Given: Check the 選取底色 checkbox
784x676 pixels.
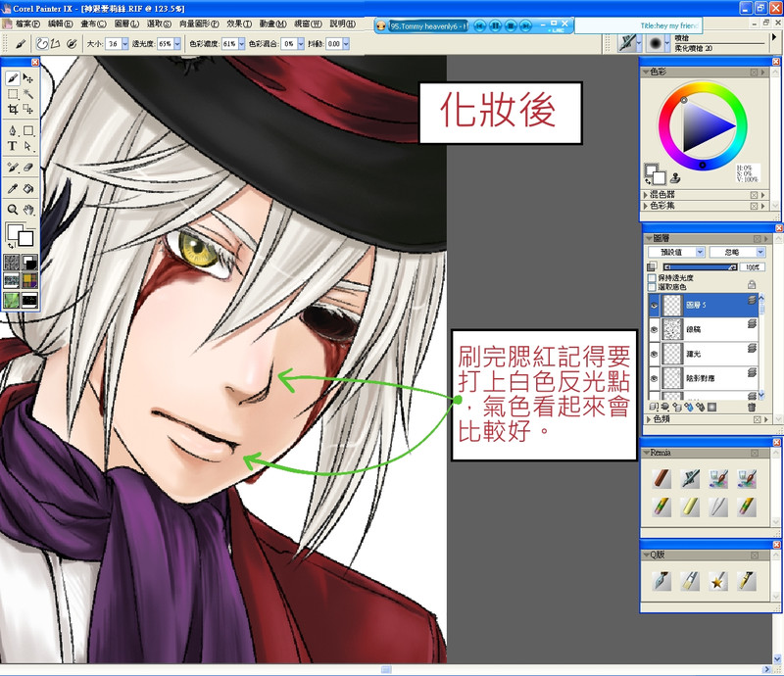Looking at the screenshot, I should pos(652,287).
